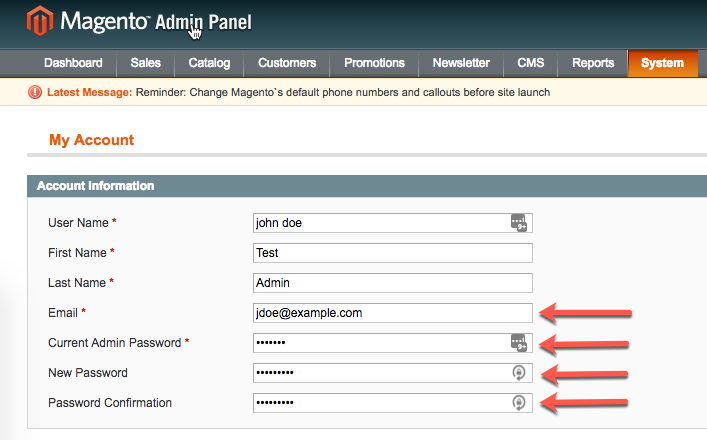This screenshot has width=707, height=440.
Task: Click into the First Name text field
Action: tap(392, 253)
